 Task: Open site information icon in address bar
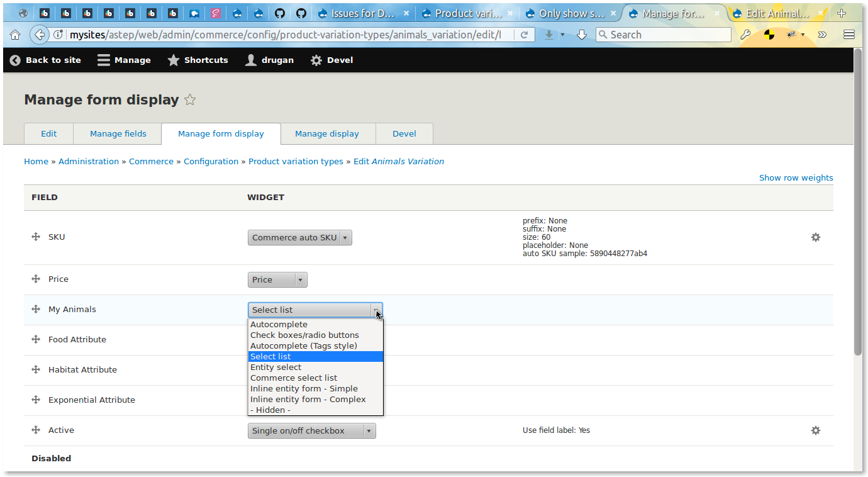58,35
